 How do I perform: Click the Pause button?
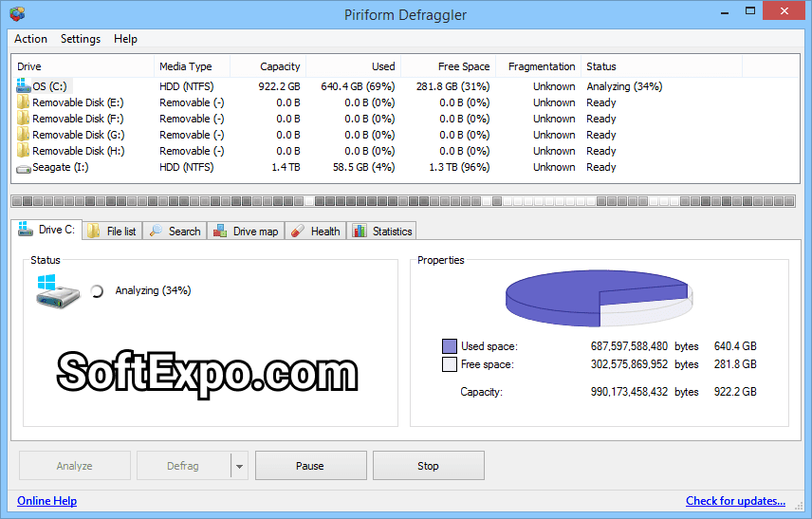tap(311, 466)
